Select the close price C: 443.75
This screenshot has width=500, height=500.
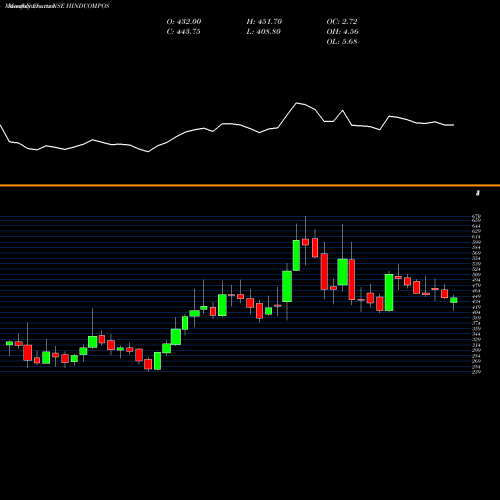[x=183, y=31]
